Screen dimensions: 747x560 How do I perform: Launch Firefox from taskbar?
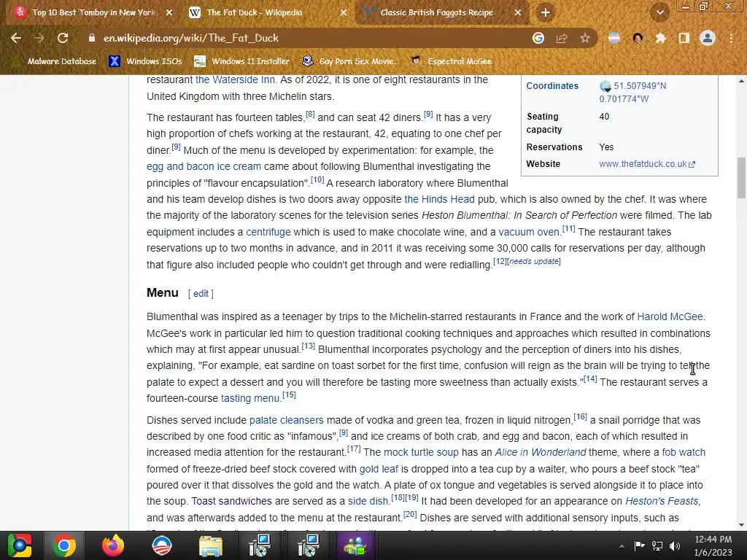click(x=113, y=545)
